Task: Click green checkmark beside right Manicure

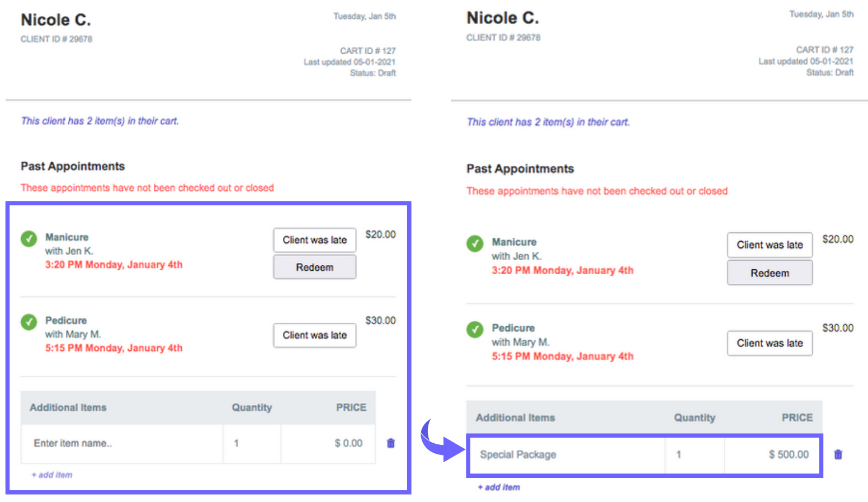Action: (475, 244)
